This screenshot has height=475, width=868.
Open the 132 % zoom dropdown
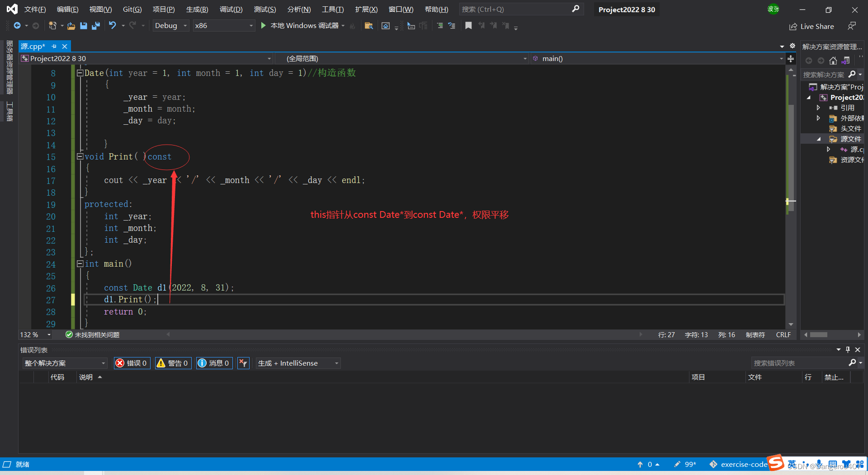[35, 334]
